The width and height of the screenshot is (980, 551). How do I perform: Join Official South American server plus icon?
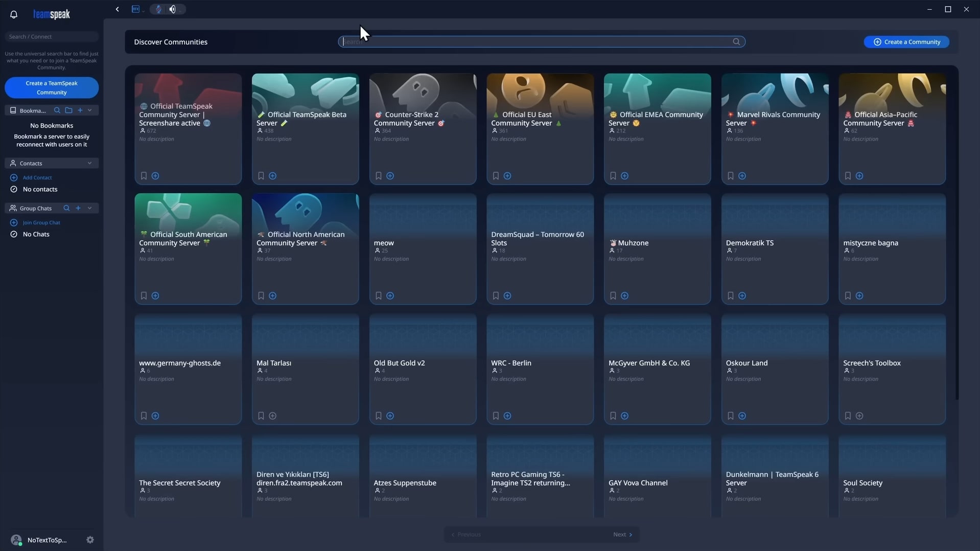pos(155,296)
